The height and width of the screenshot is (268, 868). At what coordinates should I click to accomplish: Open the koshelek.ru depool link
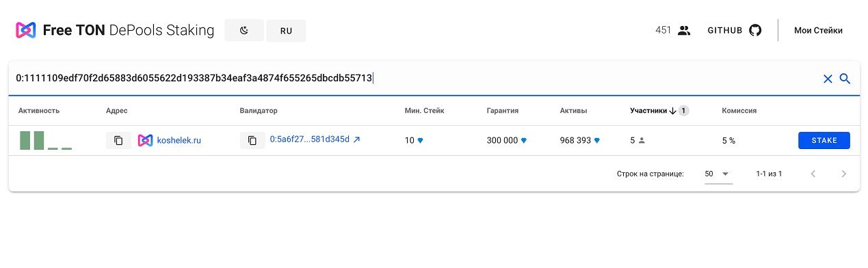(179, 140)
